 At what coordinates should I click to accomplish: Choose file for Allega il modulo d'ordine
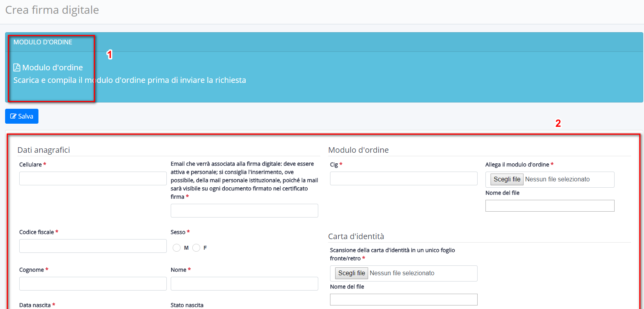(507, 179)
